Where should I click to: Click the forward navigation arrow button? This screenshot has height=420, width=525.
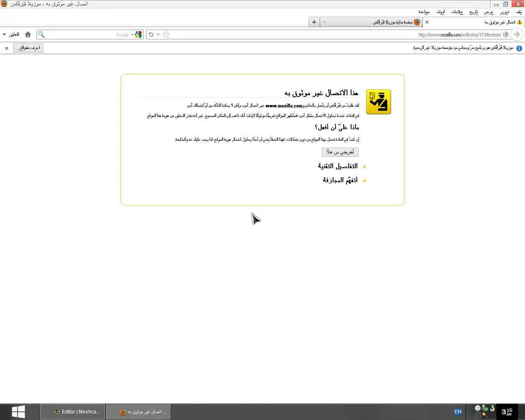click(517, 34)
